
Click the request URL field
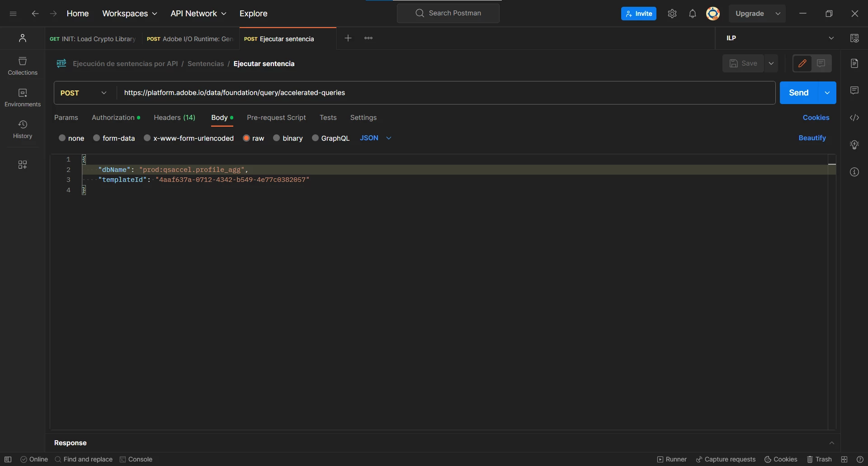(x=446, y=93)
